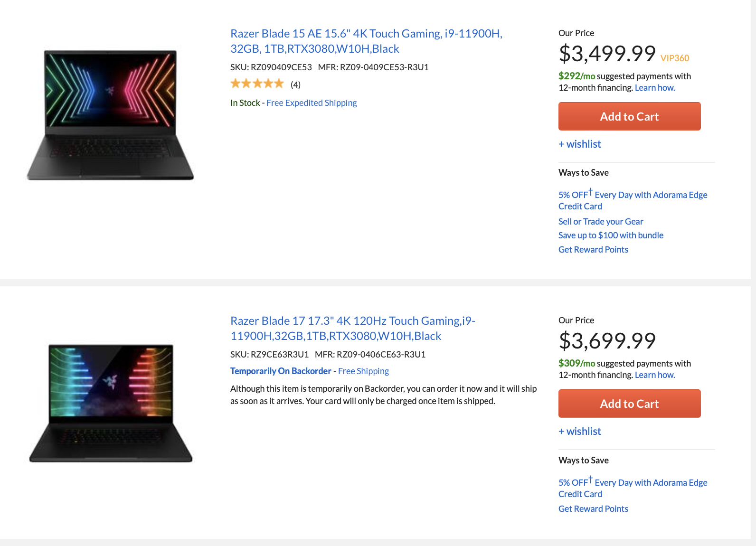Open Learn how financing link for Blade 17

pos(654,375)
